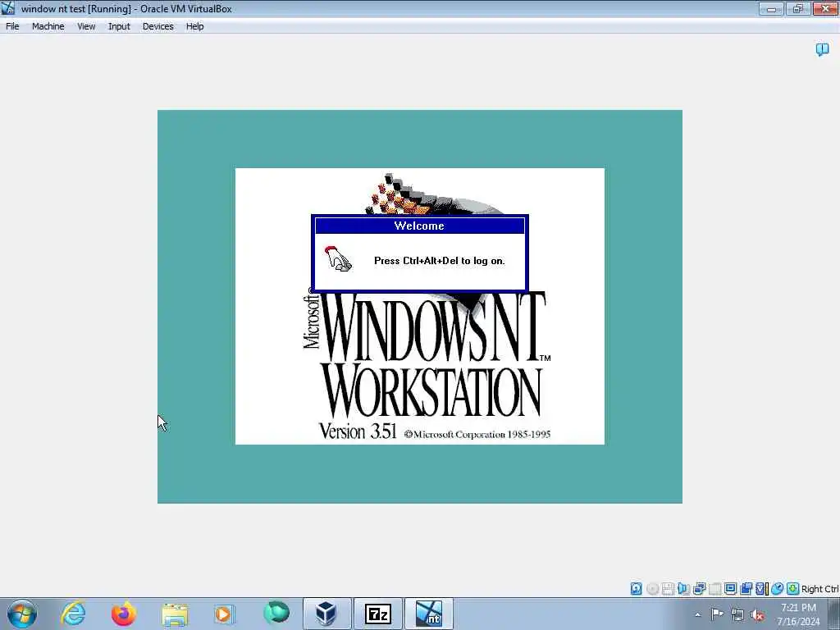Click the green-arrow keyboard capture indicator
Viewport: 840px width, 630px height.
[x=793, y=589]
